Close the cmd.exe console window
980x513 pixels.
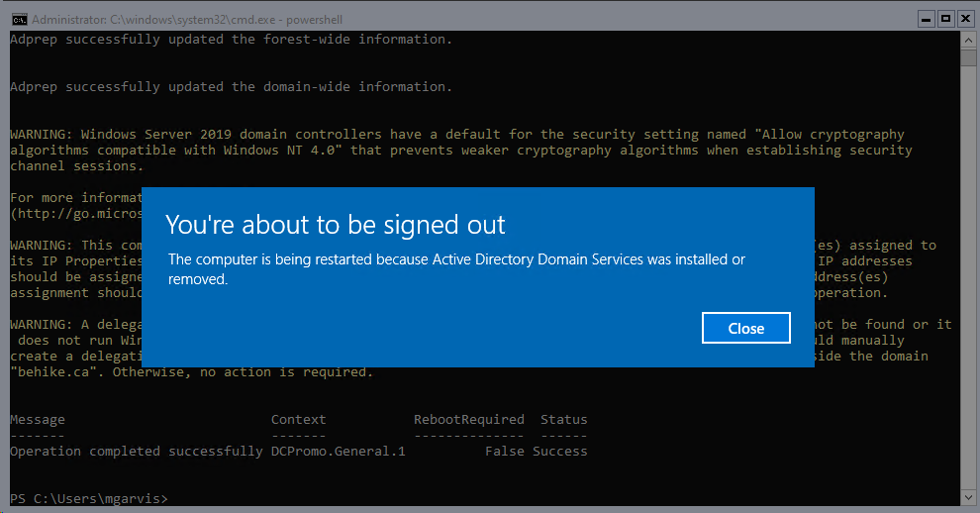point(964,18)
